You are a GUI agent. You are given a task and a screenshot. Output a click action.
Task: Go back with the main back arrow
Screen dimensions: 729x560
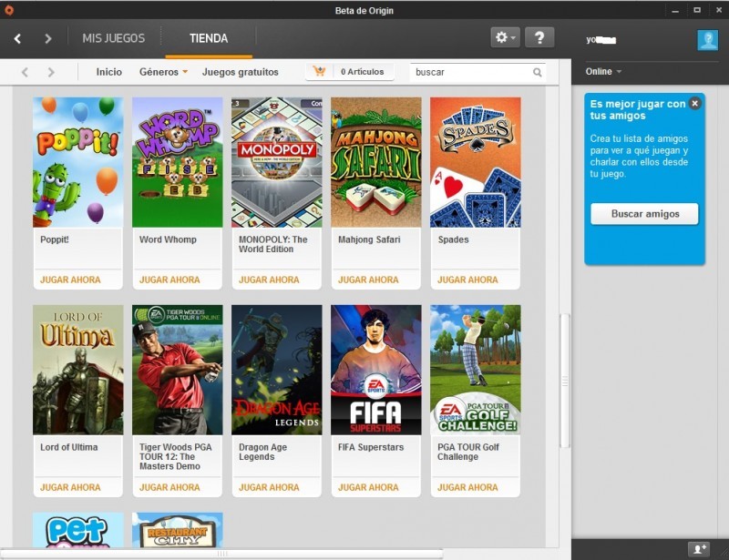[x=17, y=38]
